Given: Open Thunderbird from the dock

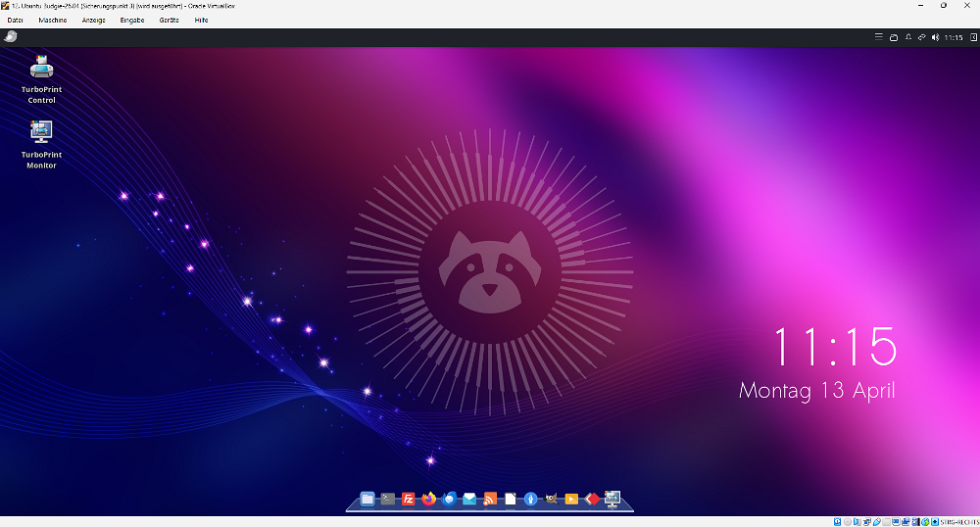Looking at the screenshot, I should [450, 500].
